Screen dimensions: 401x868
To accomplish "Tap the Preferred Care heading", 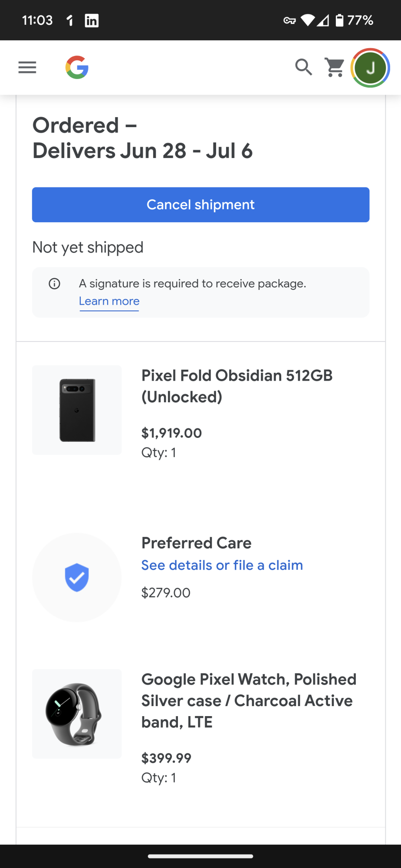I will (196, 543).
